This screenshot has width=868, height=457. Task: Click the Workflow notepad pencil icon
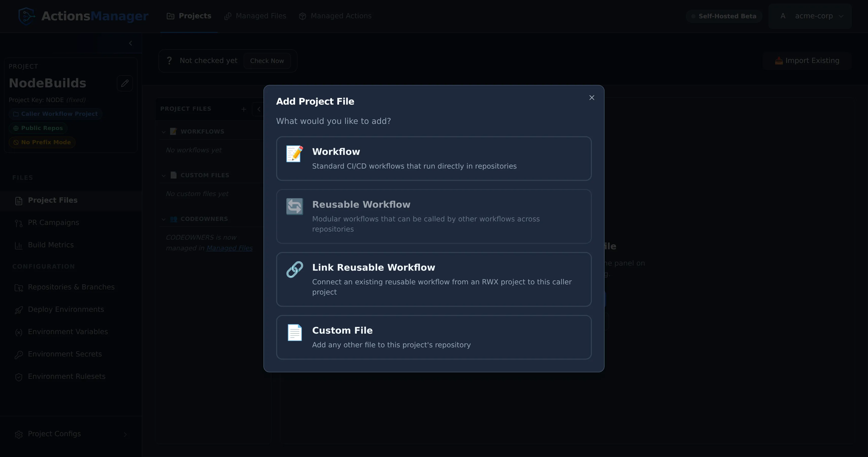(294, 154)
